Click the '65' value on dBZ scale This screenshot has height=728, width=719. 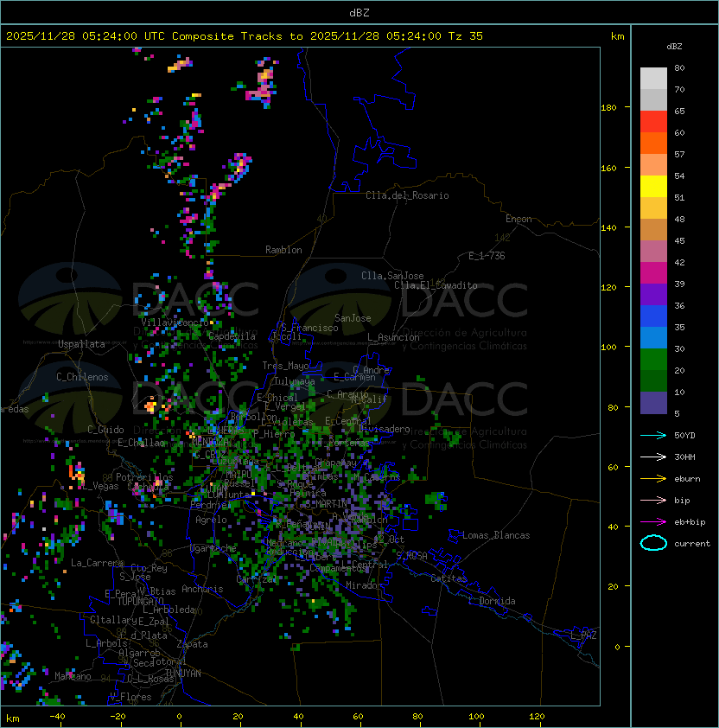coord(679,111)
